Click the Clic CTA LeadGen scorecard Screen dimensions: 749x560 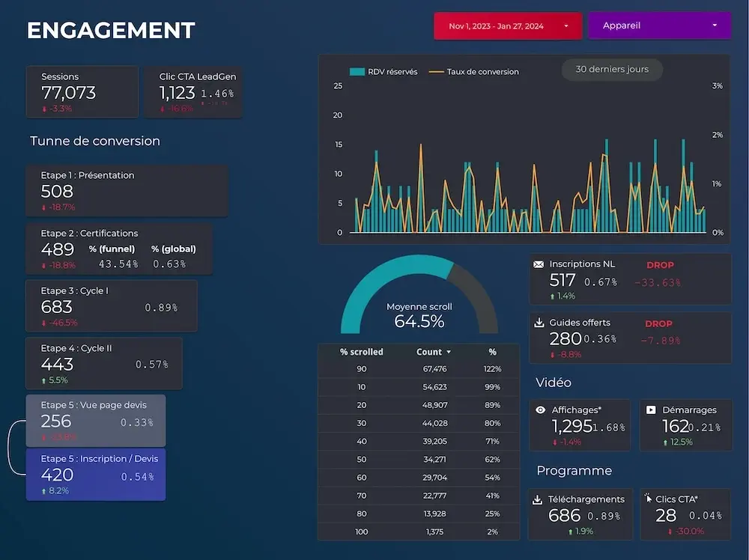(193, 91)
